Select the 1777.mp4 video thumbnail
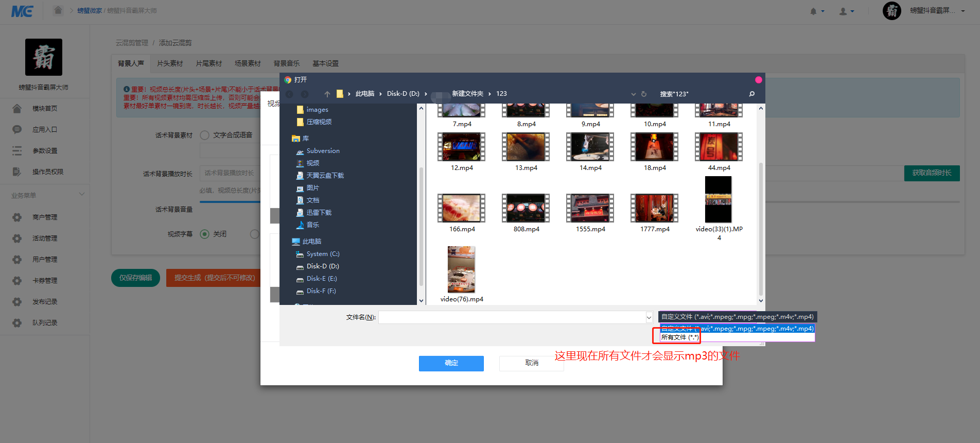 tap(654, 208)
